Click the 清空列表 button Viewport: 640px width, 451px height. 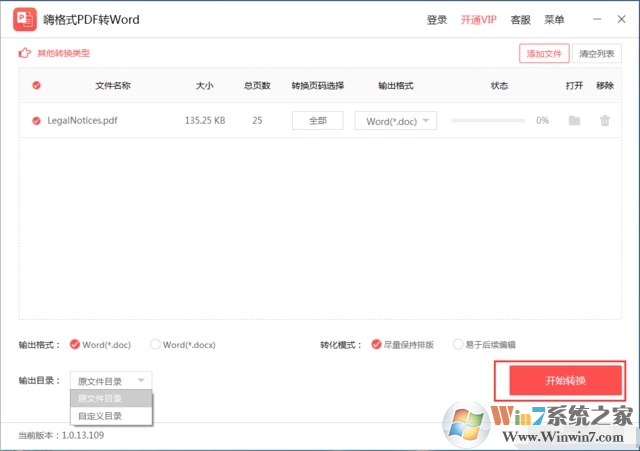(x=597, y=53)
